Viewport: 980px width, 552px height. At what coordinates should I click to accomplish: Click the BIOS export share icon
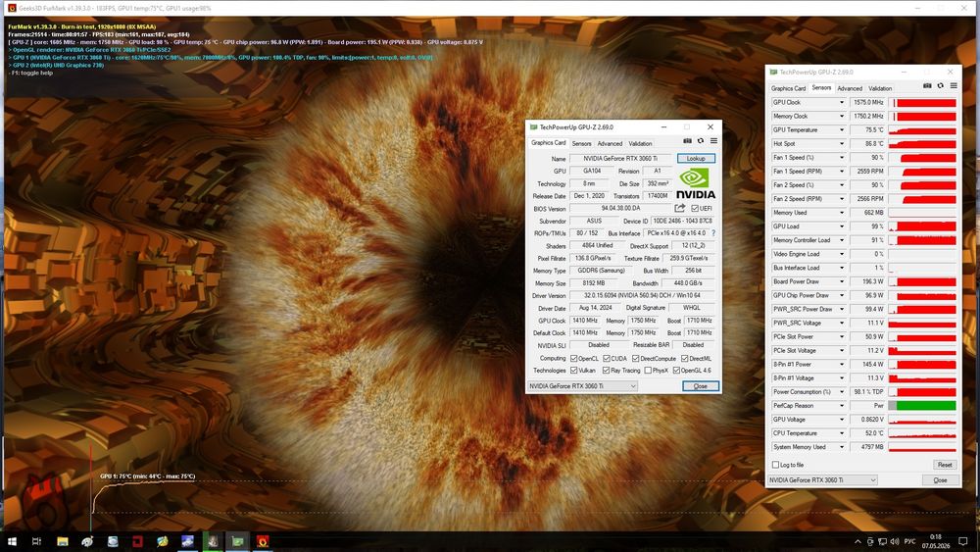tap(679, 208)
